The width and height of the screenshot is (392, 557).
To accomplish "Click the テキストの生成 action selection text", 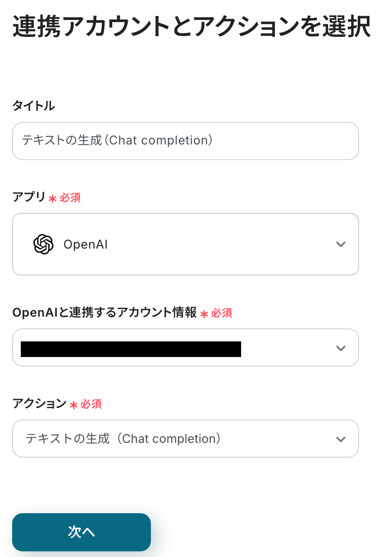I will pyautogui.click(x=124, y=439).
